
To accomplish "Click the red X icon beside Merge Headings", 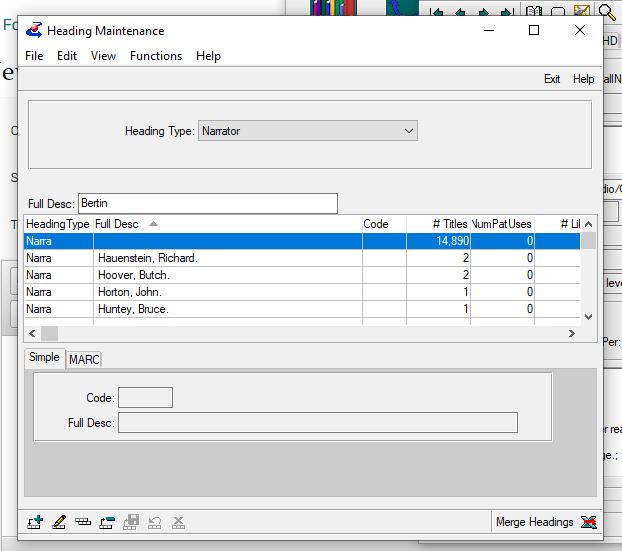I will tap(589, 522).
